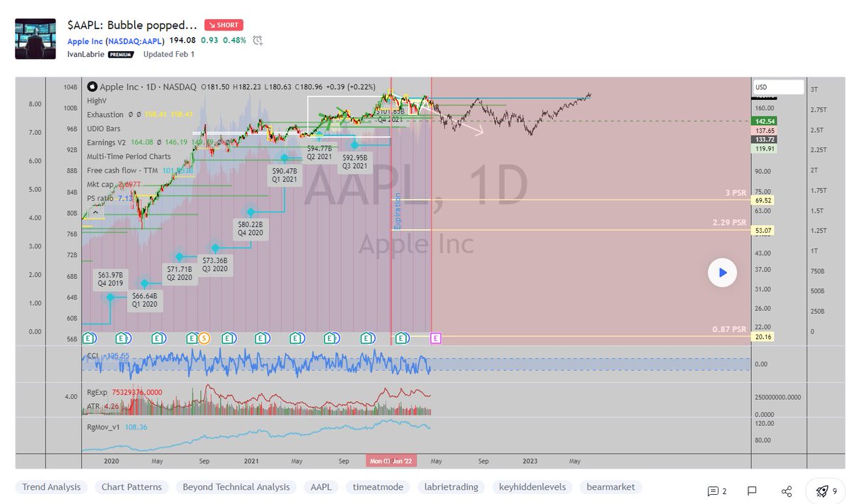Click the PS ratio indicator label

pos(100,198)
